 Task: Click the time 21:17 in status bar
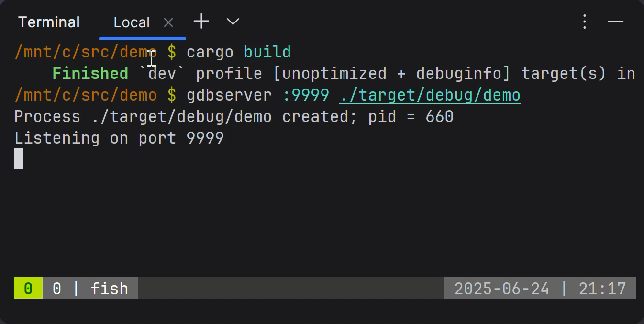pyautogui.click(x=602, y=288)
